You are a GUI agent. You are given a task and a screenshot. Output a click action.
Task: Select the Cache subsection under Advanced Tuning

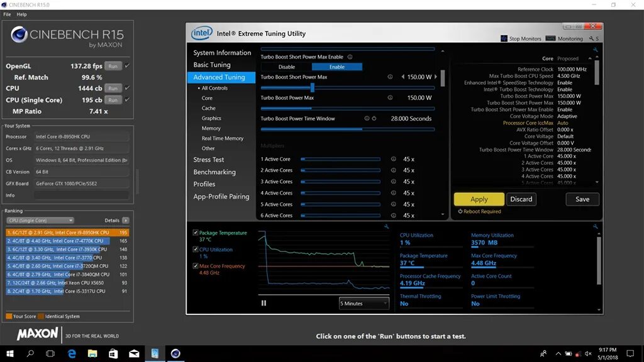coord(209,108)
